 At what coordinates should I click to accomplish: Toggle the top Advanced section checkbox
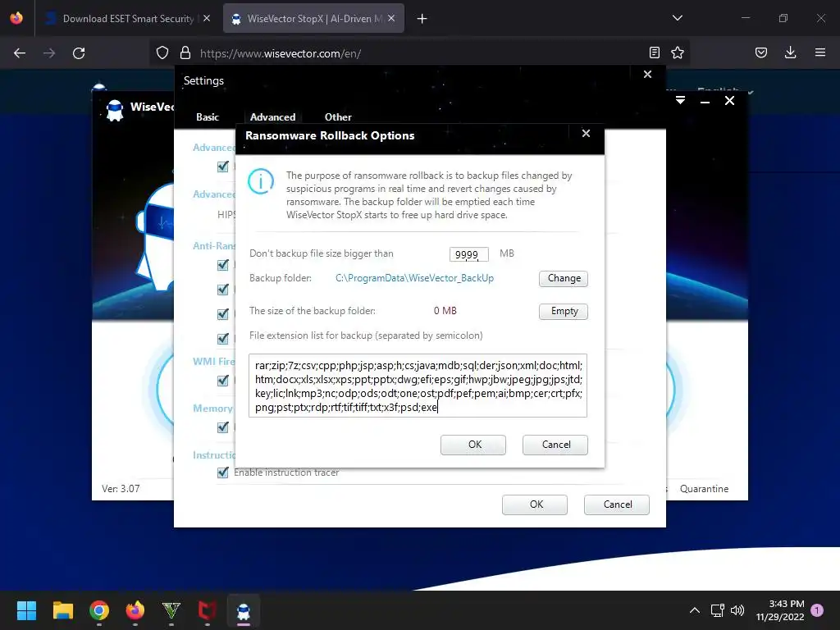pyautogui.click(x=223, y=167)
